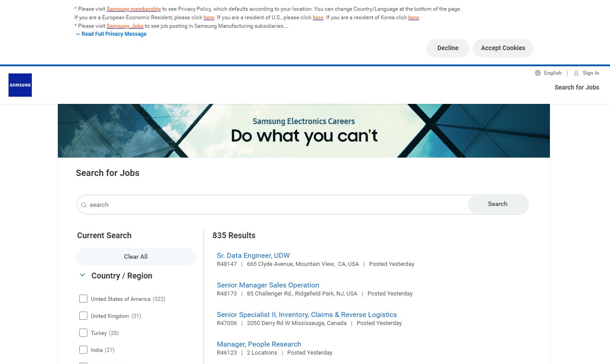This screenshot has height=364, width=610.
Task: Open the English language selector
Action: point(553,73)
